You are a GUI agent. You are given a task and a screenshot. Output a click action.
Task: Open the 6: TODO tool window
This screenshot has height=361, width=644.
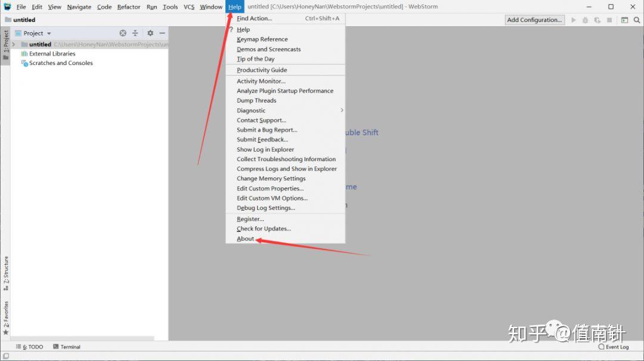[x=30, y=347]
